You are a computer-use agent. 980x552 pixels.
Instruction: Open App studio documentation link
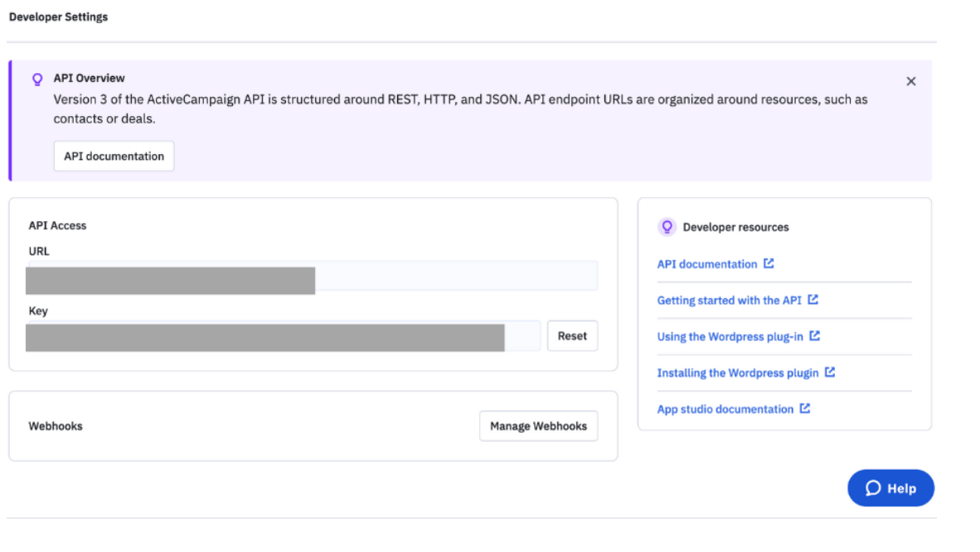[725, 409]
